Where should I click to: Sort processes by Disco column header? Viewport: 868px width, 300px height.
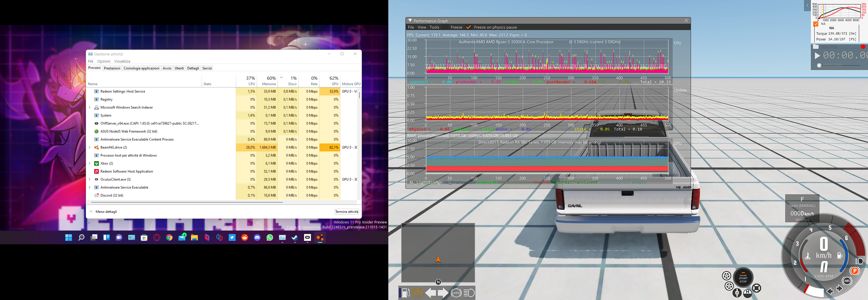tap(288, 81)
